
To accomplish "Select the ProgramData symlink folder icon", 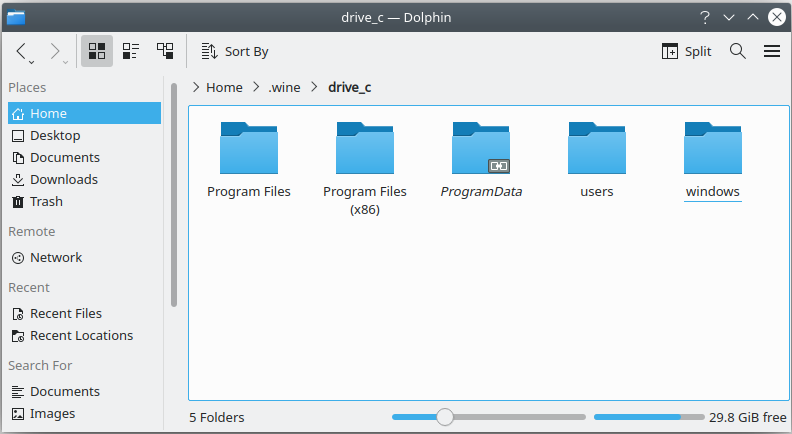I will (x=481, y=148).
